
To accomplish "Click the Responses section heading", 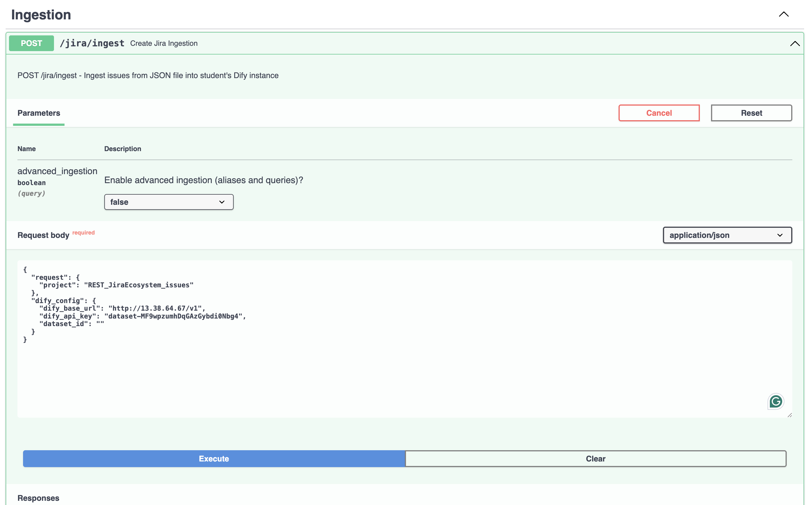I will coord(39,498).
